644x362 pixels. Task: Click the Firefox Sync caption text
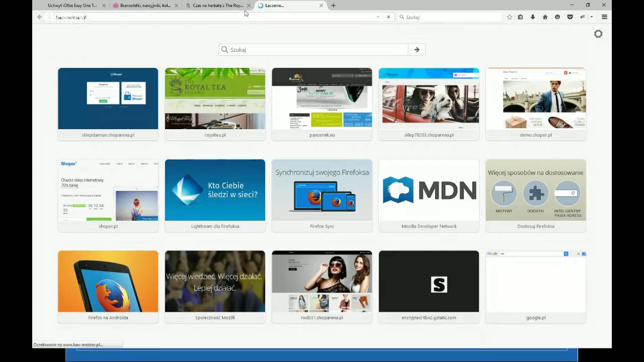[322, 226]
